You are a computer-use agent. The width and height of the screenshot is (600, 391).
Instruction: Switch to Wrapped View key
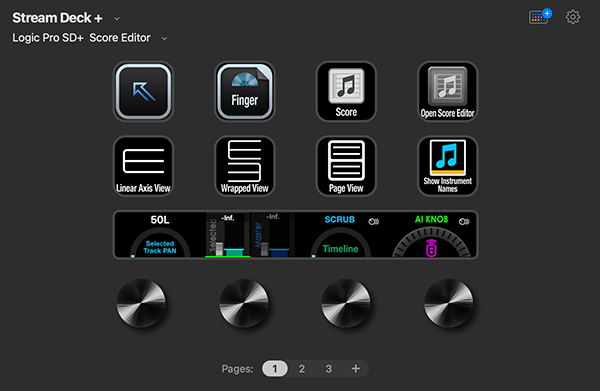pos(245,166)
